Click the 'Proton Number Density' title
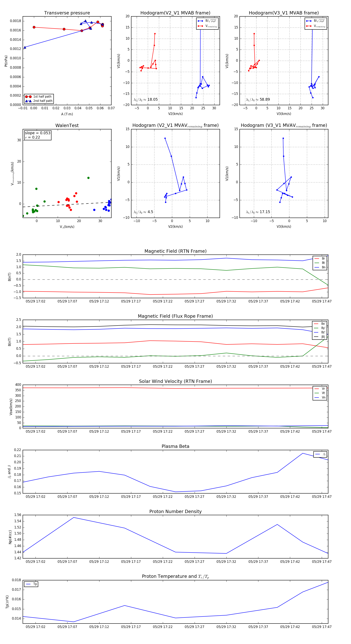Screen dimensions: 351x644 pyautogui.click(x=175, y=511)
